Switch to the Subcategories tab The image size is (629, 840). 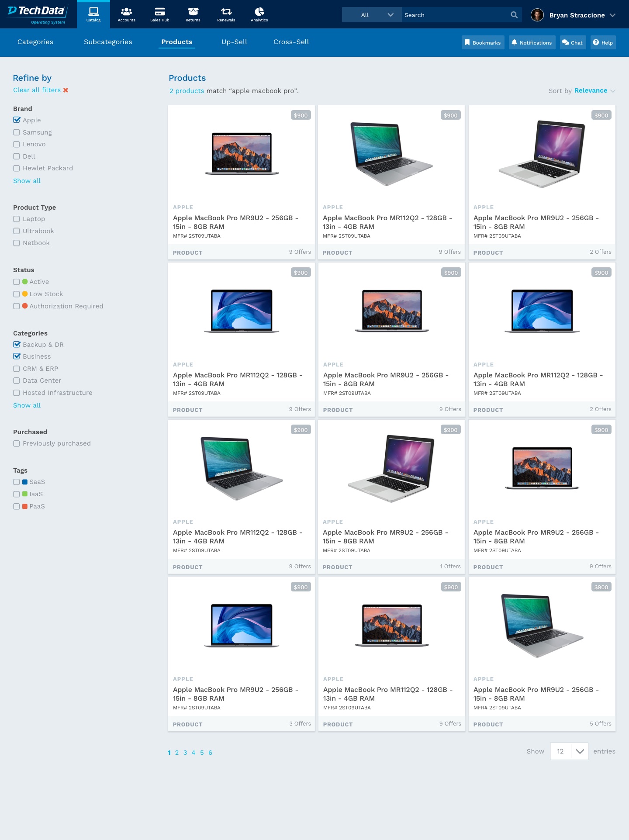(x=108, y=42)
